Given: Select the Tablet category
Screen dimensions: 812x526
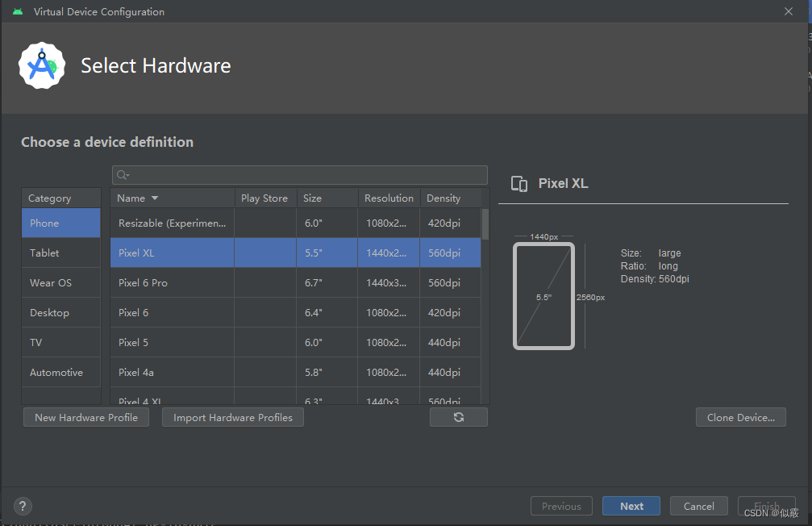Looking at the screenshot, I should (x=61, y=253).
